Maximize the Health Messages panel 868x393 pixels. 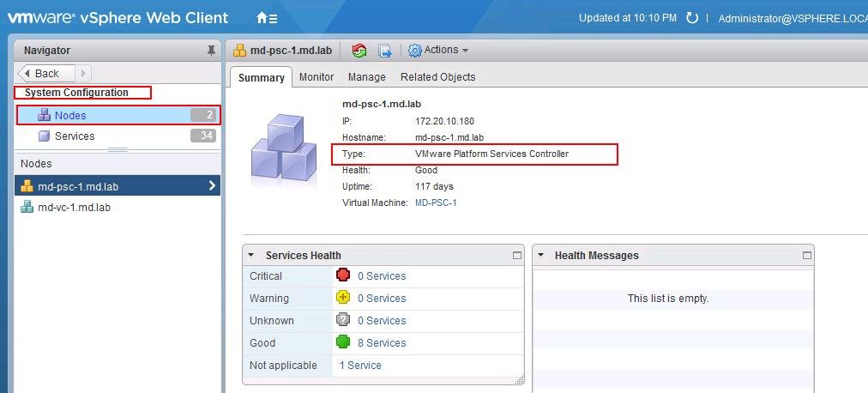pyautogui.click(x=807, y=255)
